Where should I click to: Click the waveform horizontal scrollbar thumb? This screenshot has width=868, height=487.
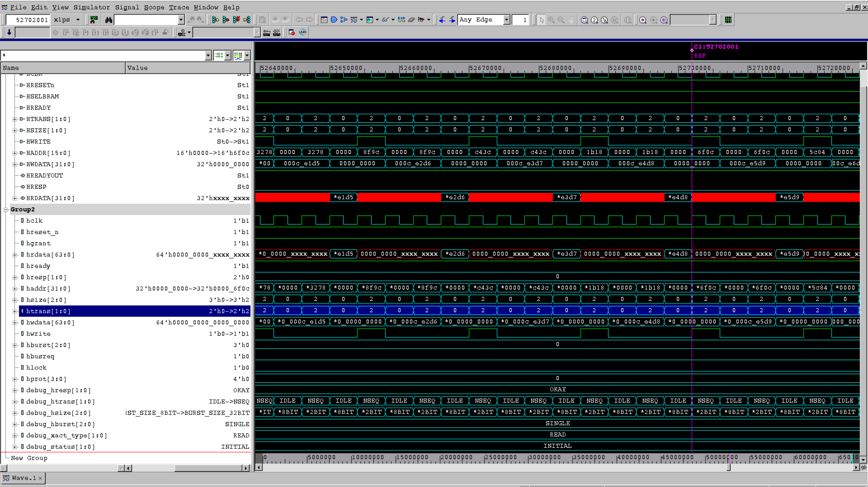coord(728,467)
